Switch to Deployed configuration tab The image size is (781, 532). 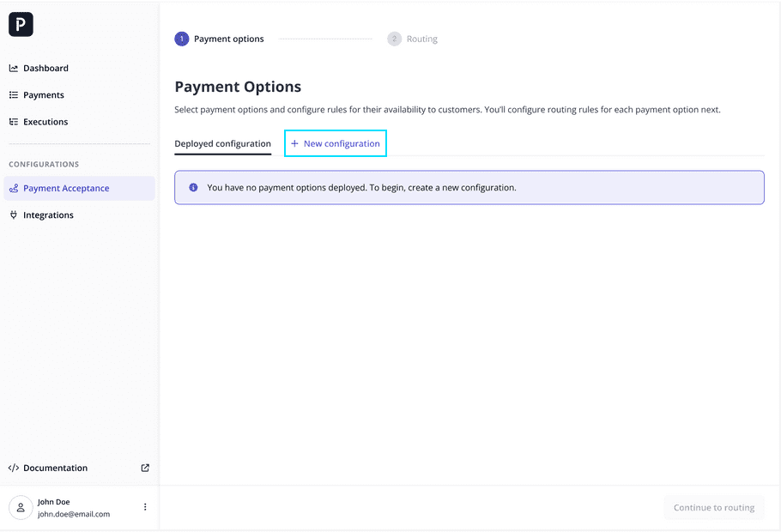(222, 144)
